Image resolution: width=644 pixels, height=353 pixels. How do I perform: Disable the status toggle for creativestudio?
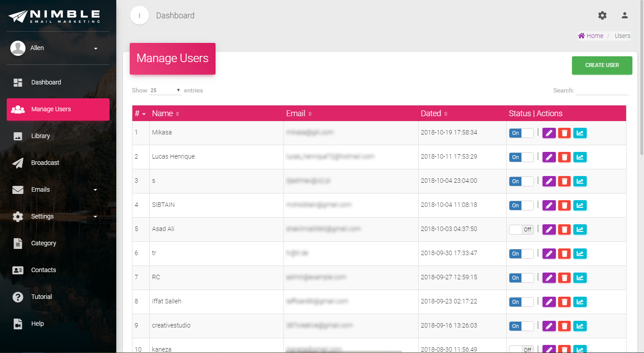521,326
